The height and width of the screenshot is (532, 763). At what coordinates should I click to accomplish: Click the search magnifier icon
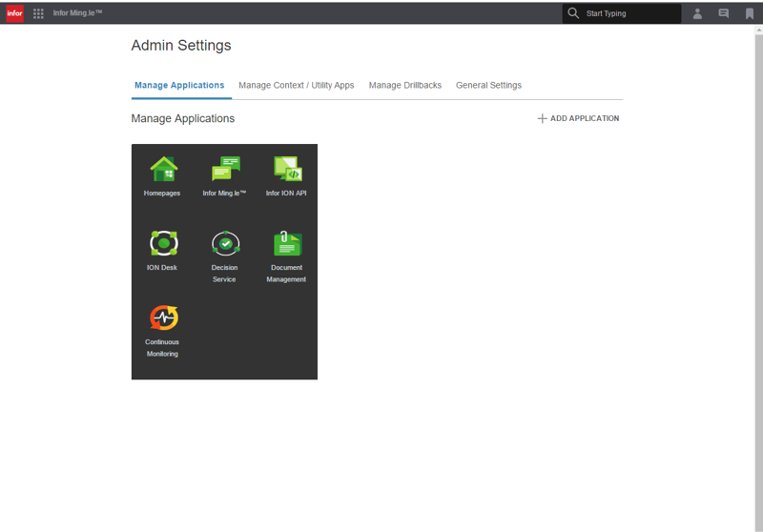[573, 13]
